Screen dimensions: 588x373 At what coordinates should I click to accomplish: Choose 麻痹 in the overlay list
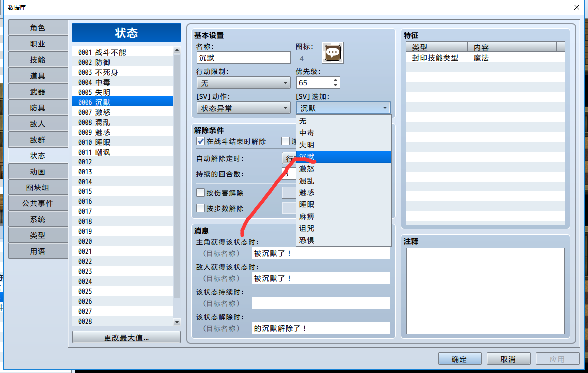(343, 216)
